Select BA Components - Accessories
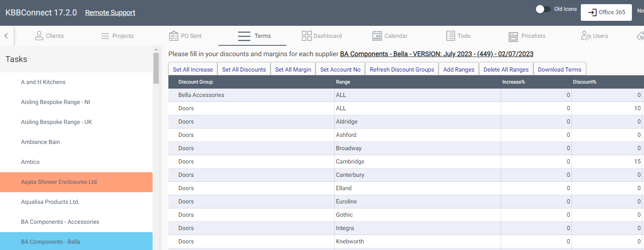This screenshot has width=644, height=250. (x=76, y=222)
